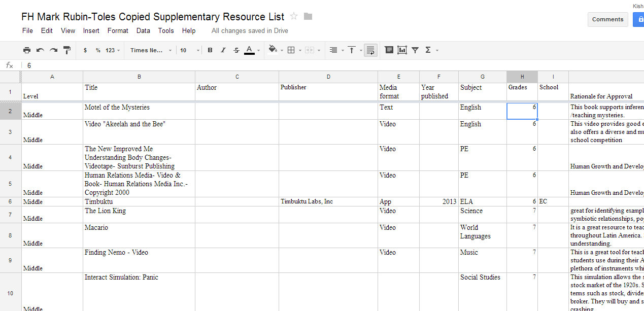Image resolution: width=644 pixels, height=311 pixels.
Task: Select row 6 header
Action: 10,201
